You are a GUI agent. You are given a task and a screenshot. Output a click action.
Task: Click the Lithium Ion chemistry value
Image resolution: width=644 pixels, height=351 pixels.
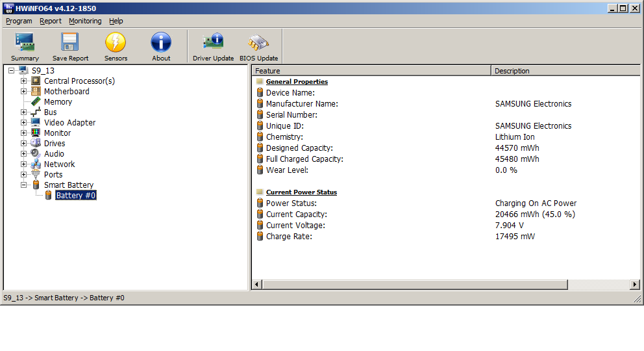pos(515,137)
